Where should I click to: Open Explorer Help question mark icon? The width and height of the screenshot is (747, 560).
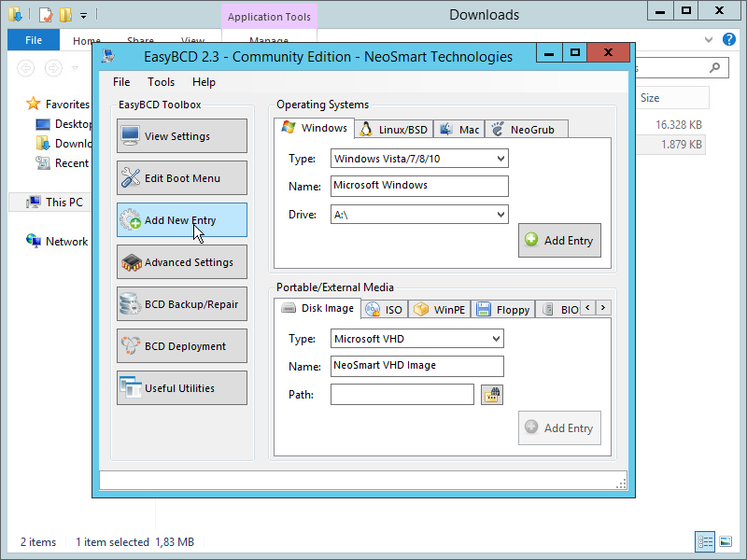tap(729, 39)
